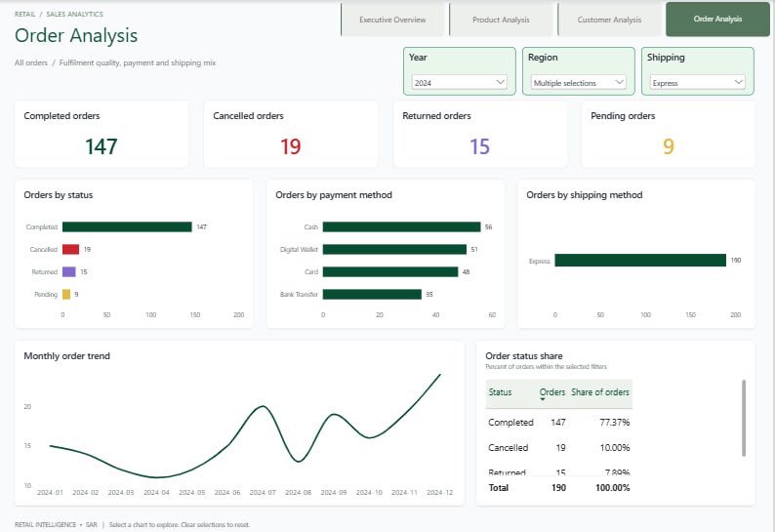Click the 77.37% share cell
This screenshot has height=532, width=775.
[x=614, y=423]
